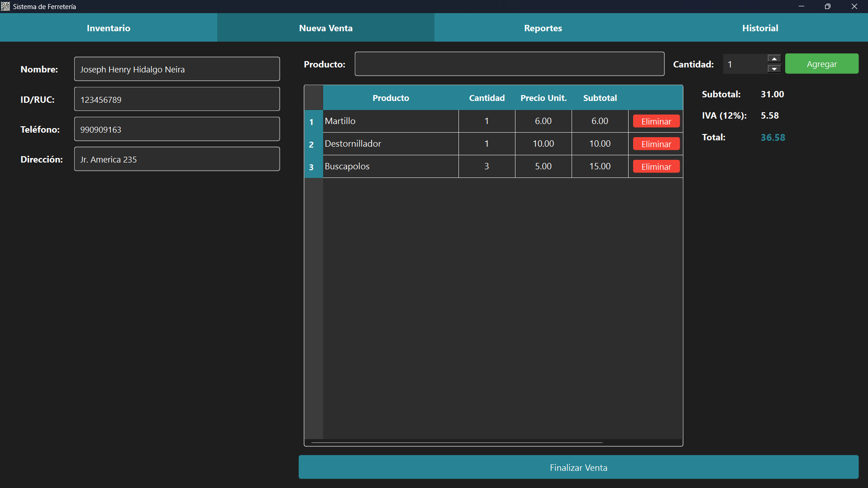
Task: Select the Teléfono input box
Action: click(x=176, y=129)
